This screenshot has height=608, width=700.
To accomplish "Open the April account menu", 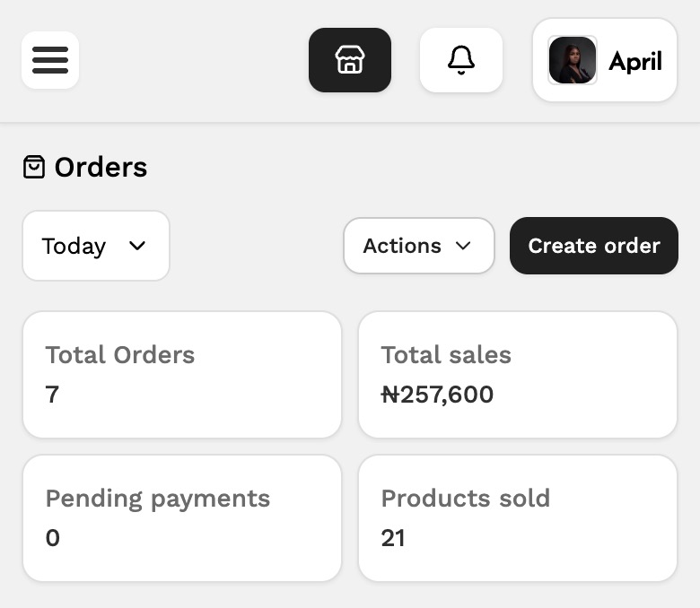I will point(605,60).
